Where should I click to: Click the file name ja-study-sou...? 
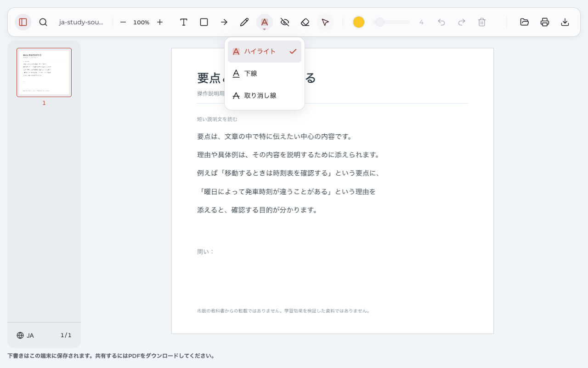(81, 22)
